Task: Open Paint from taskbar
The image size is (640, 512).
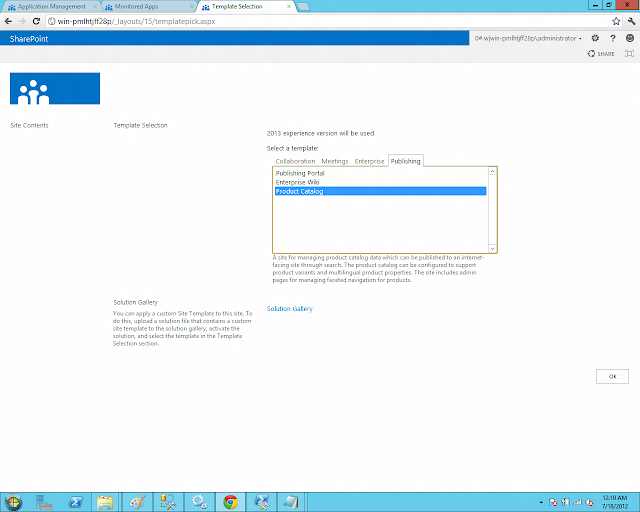Action: coord(137,502)
